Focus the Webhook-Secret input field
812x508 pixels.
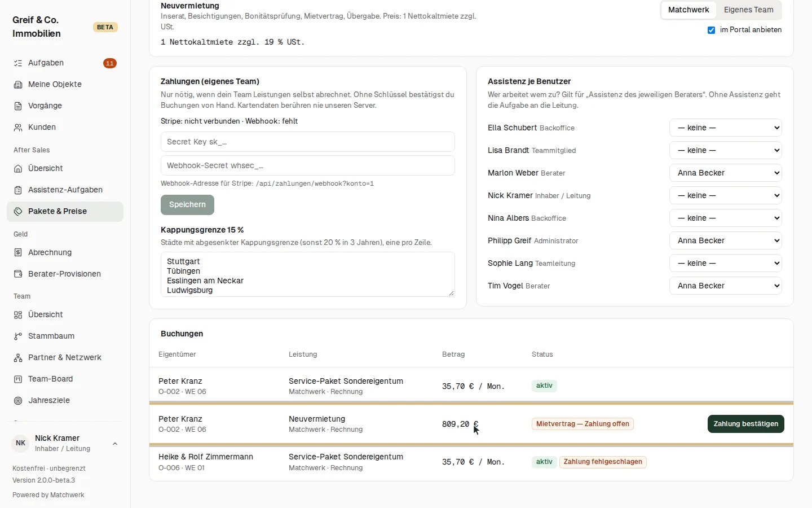pos(308,165)
